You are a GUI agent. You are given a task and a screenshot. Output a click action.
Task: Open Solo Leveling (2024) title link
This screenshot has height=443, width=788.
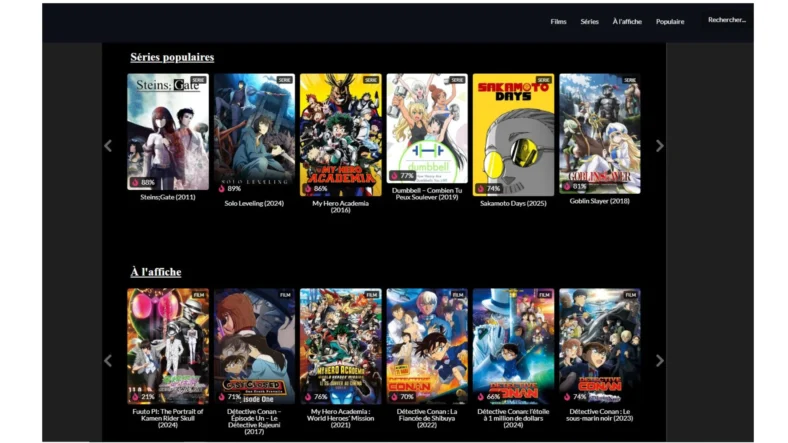pyautogui.click(x=254, y=203)
